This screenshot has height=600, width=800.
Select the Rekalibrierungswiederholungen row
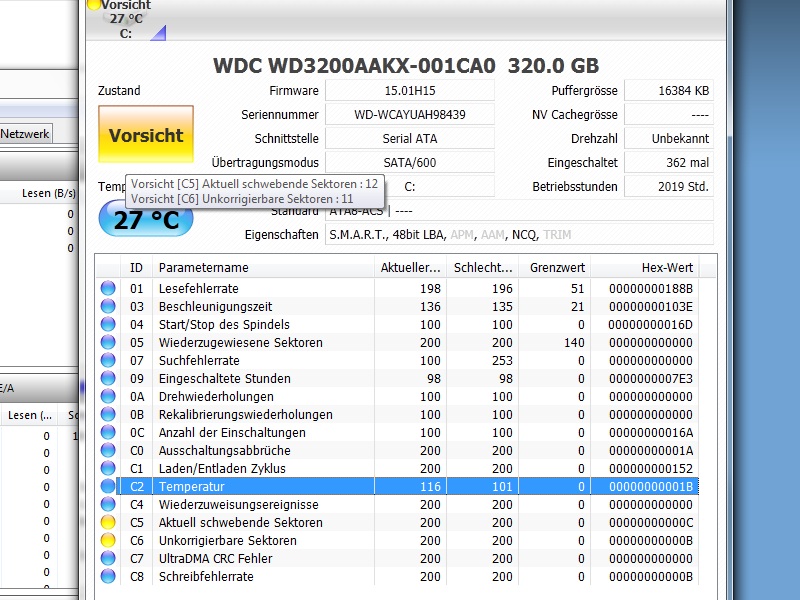click(398, 414)
